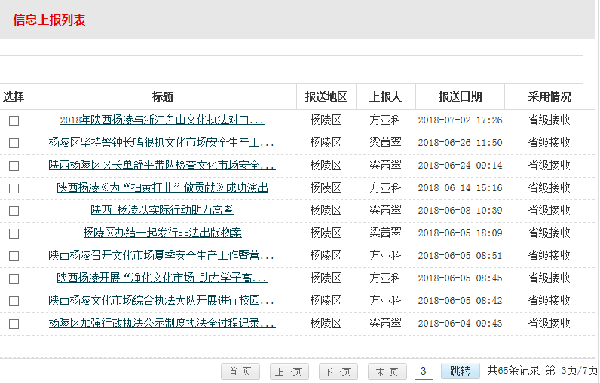Image resolution: width=600 pixels, height=383 pixels.
Task: Click the 采用情况 column header
Action: point(549,97)
